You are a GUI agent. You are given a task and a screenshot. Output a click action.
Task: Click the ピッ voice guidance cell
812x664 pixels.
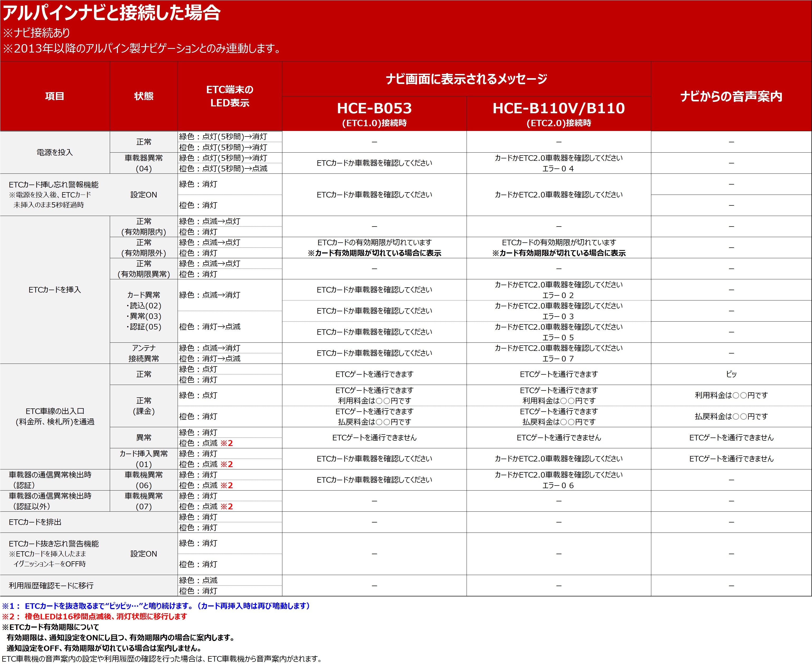[731, 374]
